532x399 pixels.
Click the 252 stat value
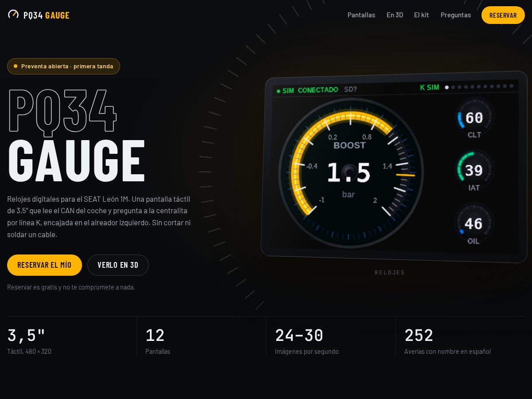point(419,335)
